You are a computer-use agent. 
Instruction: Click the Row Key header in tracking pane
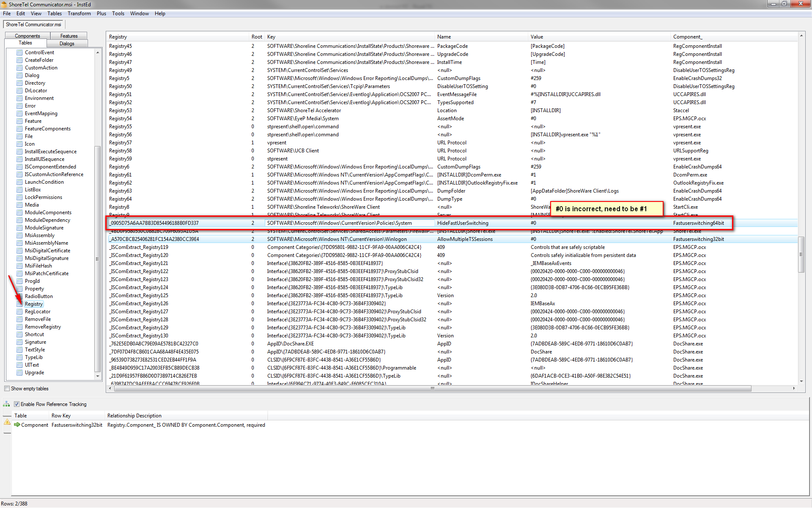pos(77,416)
